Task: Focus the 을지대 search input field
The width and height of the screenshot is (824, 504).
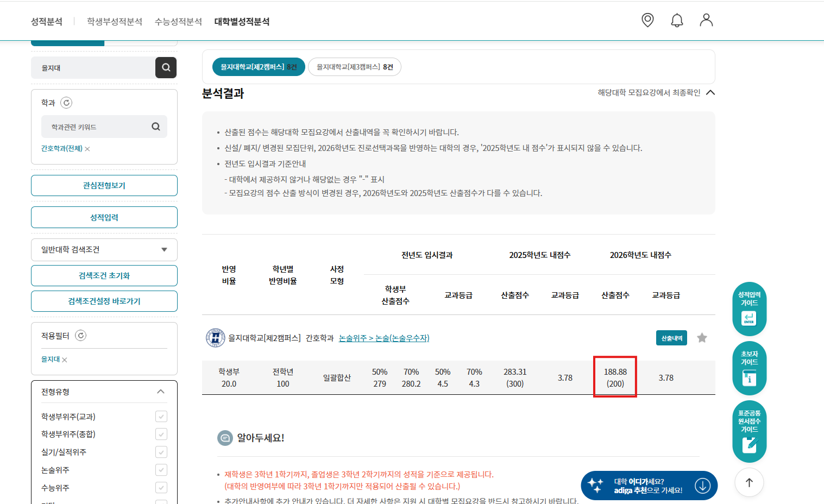Action: coord(93,67)
